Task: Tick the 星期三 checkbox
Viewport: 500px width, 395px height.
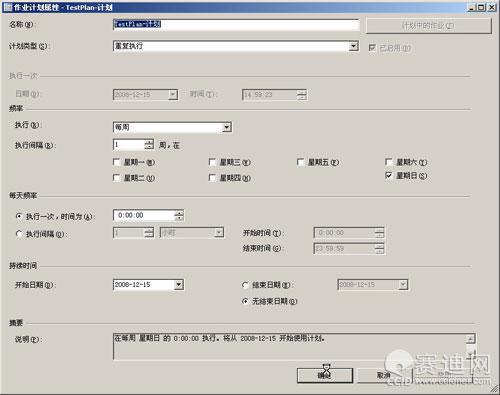Action: pos(212,162)
